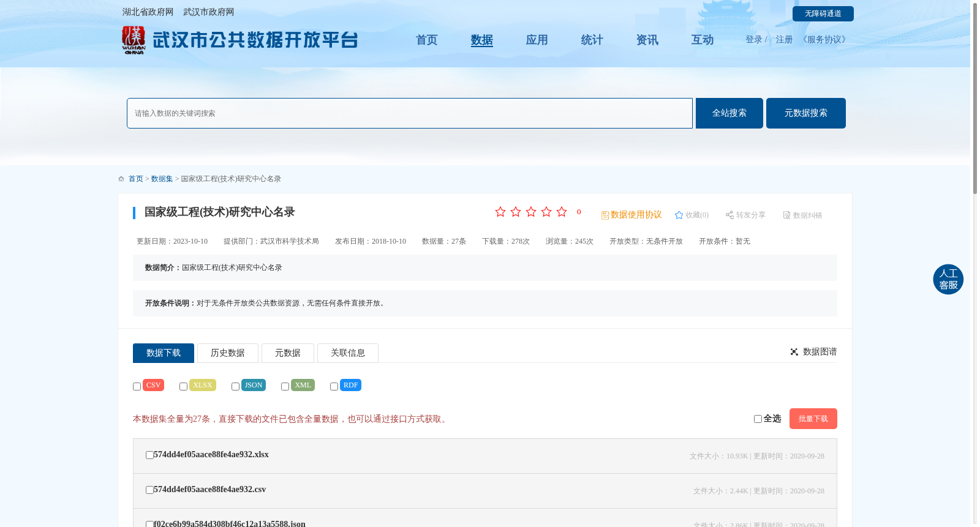Open the 注册 link
Viewport: 980px width, 527px height.
(785, 40)
